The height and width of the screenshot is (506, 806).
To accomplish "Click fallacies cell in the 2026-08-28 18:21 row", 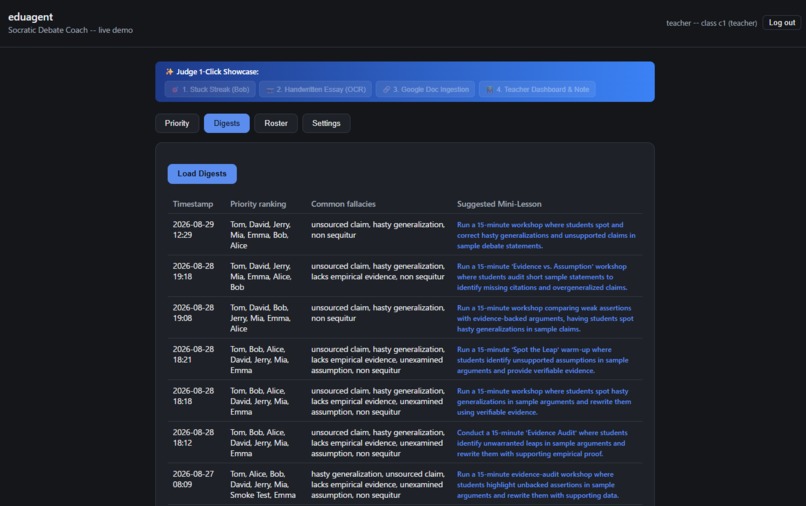I will coord(378,360).
